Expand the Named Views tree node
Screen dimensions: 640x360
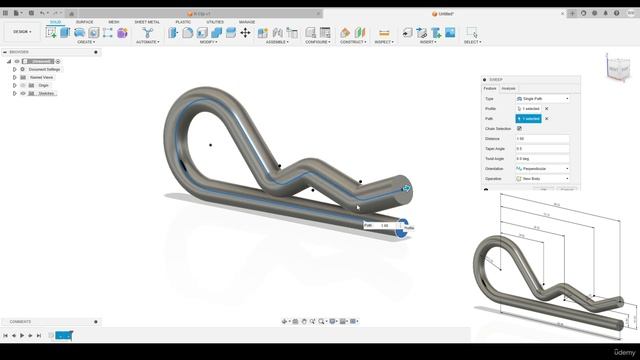[x=15, y=78]
